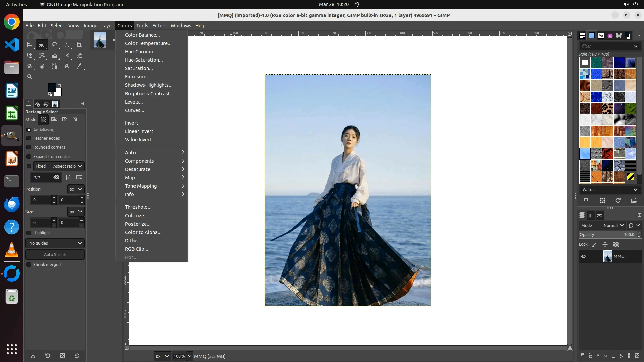The height and width of the screenshot is (362, 644).
Task: Click the swap foreground/background colors arrow
Action: pos(60,85)
